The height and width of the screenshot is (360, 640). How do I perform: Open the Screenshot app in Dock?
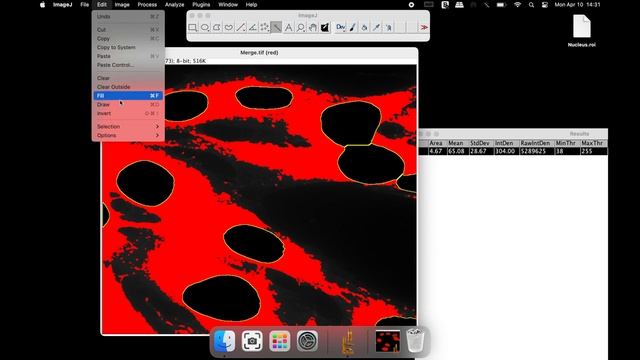click(x=252, y=341)
